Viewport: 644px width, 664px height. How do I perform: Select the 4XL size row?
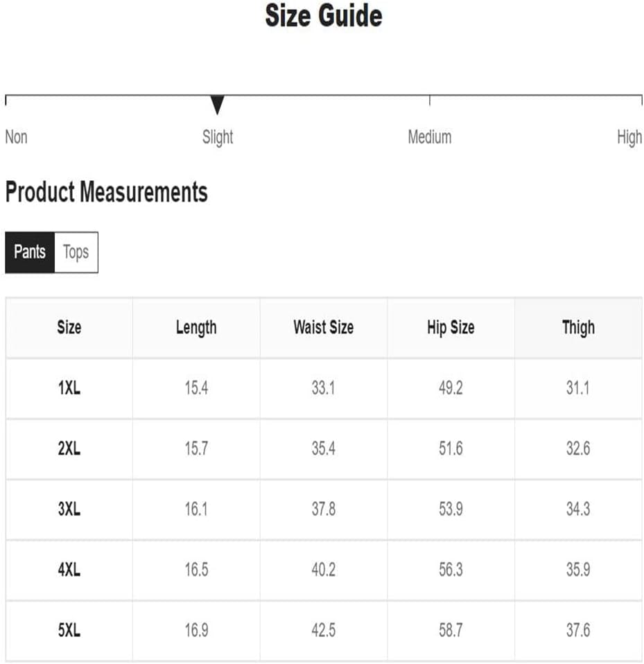pyautogui.click(x=69, y=570)
